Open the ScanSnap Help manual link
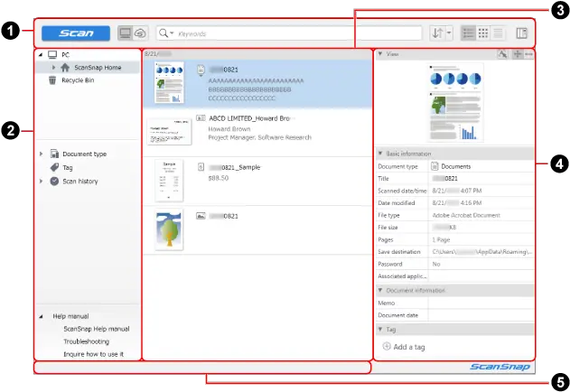The height and width of the screenshot is (392, 570). (97, 329)
